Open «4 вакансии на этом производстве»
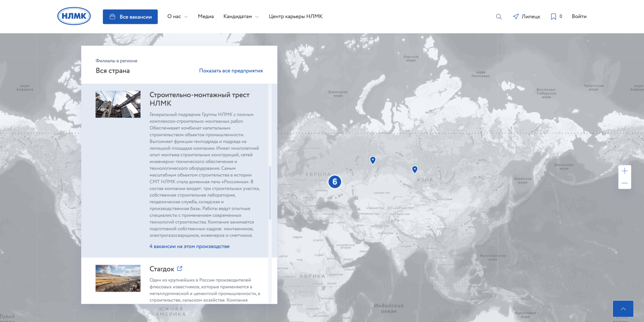Screen dimensions: 644x322 point(190,246)
